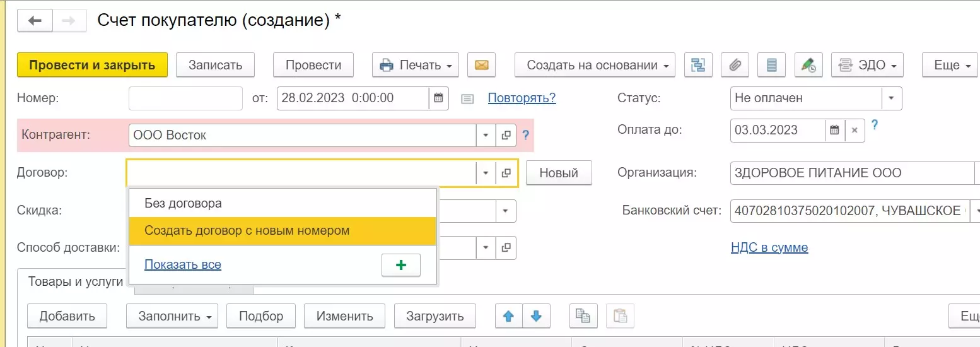Open the document structure icon
Viewport: 980px width, 347px height.
(697, 65)
